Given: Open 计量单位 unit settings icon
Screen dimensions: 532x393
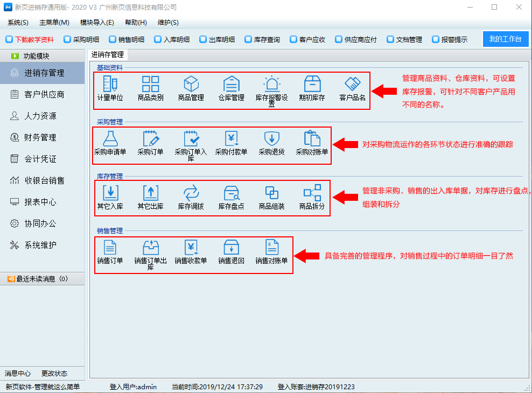Looking at the screenshot, I should [110, 88].
